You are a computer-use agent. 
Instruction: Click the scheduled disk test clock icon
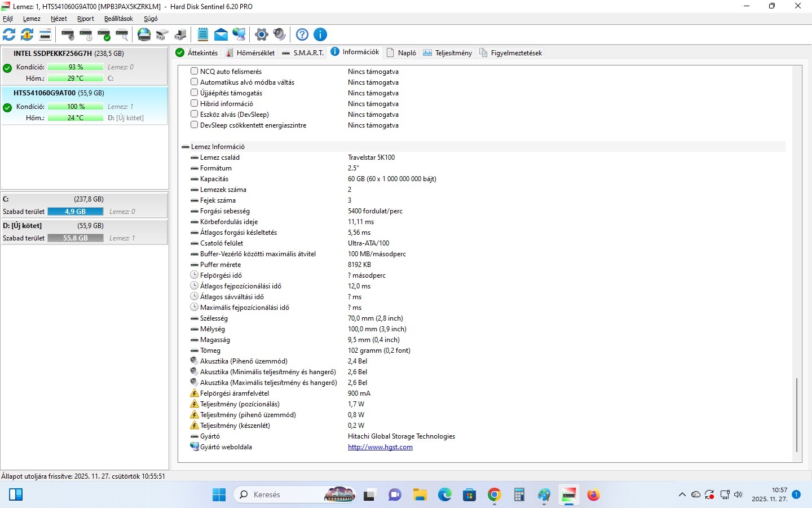pyautogui.click(x=86, y=34)
